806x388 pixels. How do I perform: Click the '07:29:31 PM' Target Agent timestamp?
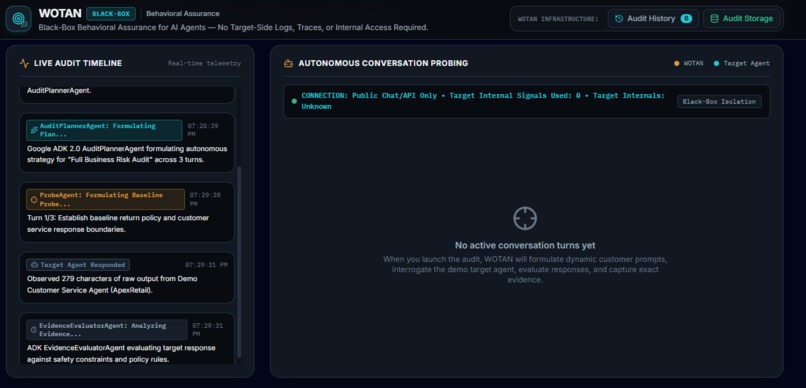pos(206,265)
